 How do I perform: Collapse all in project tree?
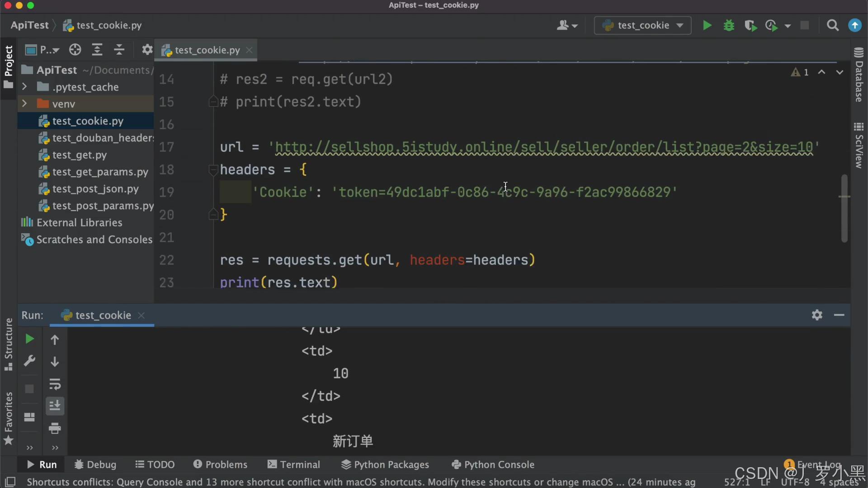click(119, 50)
